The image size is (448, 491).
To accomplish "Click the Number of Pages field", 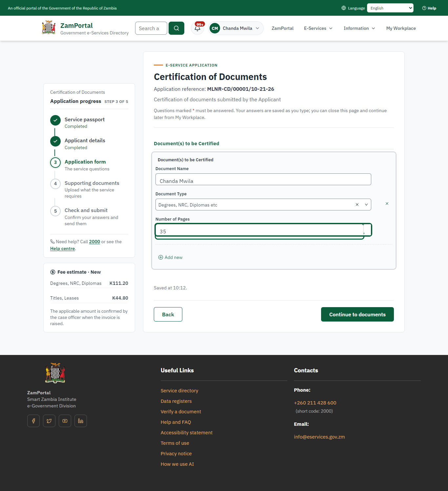I will tap(263, 230).
